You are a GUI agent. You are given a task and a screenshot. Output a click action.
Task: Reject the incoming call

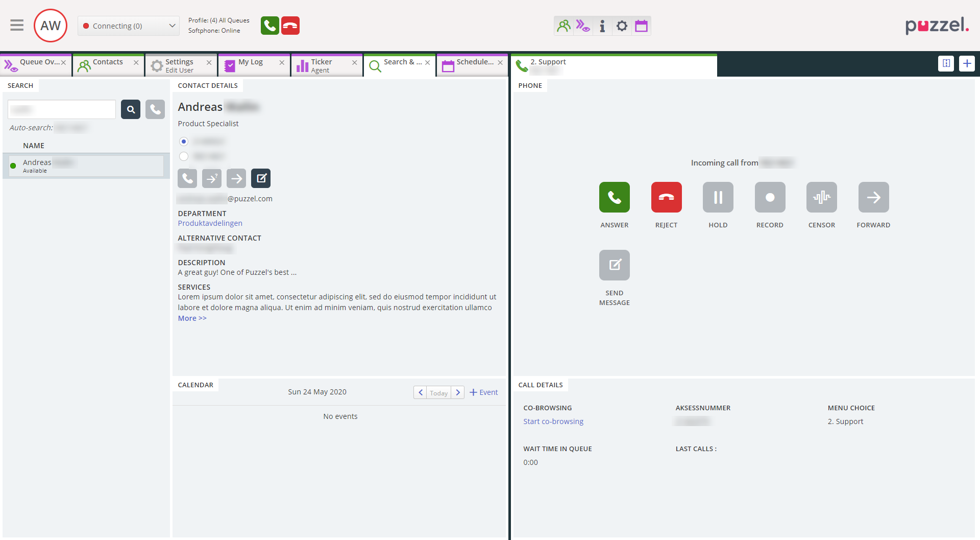(666, 197)
